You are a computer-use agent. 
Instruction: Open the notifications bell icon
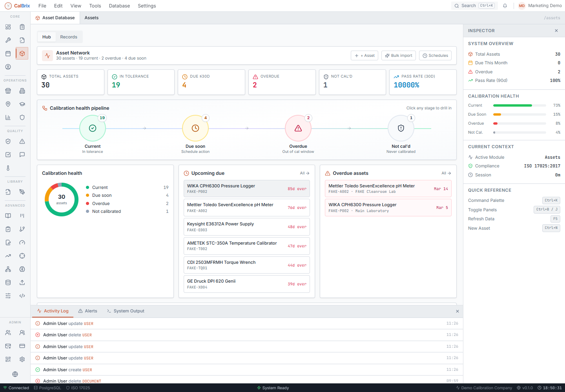pyautogui.click(x=505, y=6)
